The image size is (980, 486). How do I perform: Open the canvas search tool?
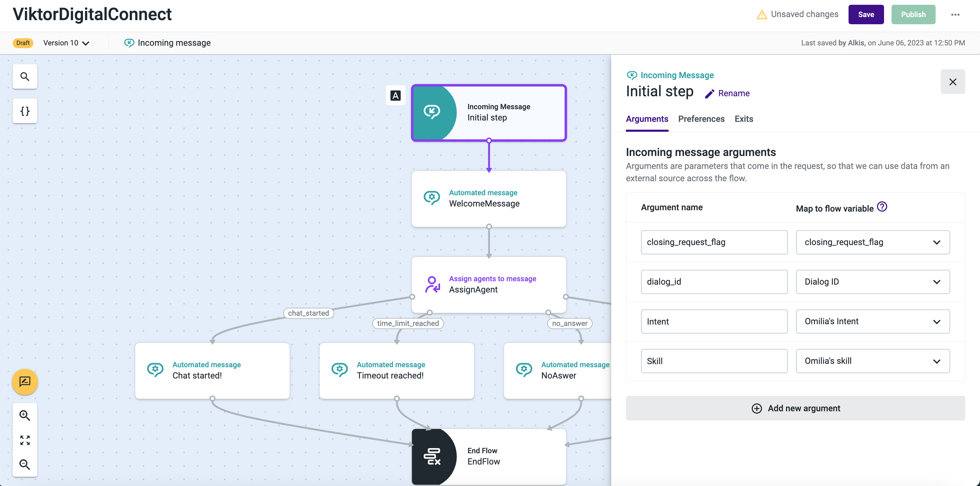coord(25,76)
